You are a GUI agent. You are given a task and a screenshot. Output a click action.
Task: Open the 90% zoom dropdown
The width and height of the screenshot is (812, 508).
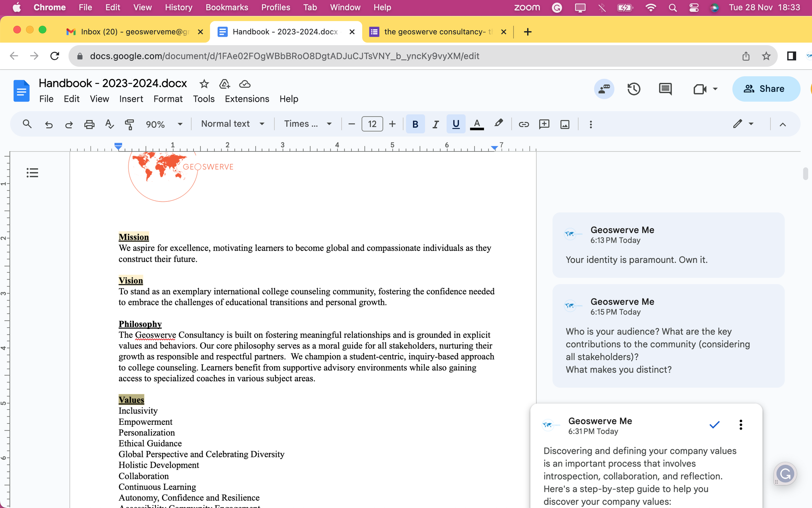click(164, 124)
